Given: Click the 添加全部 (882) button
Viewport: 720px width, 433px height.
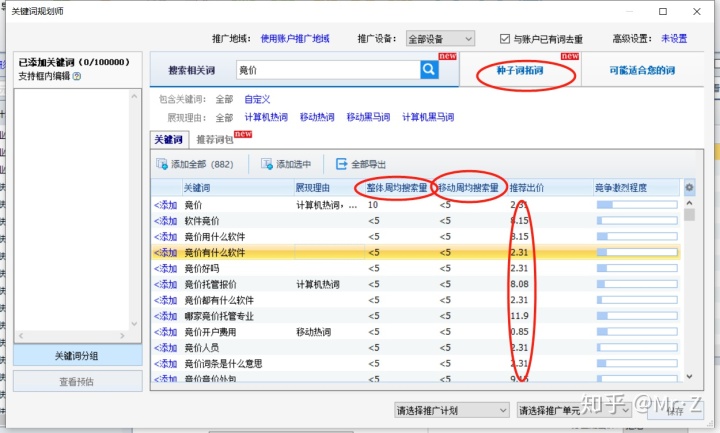Looking at the screenshot, I should (195, 164).
